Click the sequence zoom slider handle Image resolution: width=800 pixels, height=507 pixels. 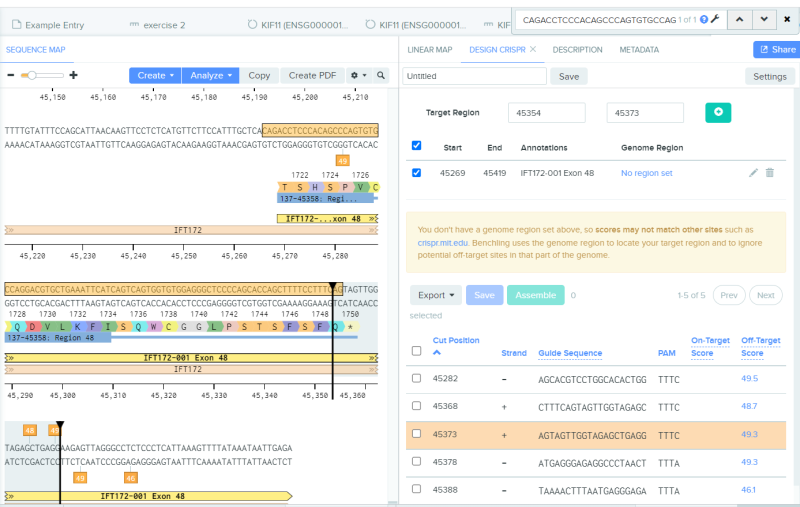tap(32, 75)
